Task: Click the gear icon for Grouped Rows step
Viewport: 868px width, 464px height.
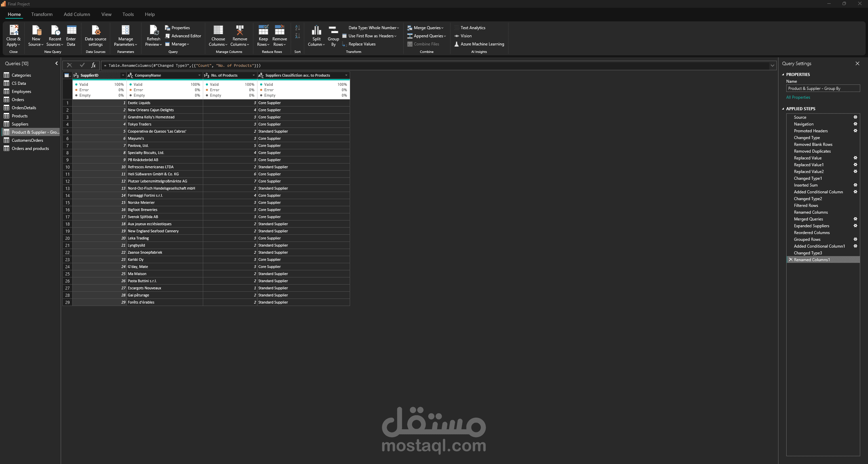Action: click(855, 239)
